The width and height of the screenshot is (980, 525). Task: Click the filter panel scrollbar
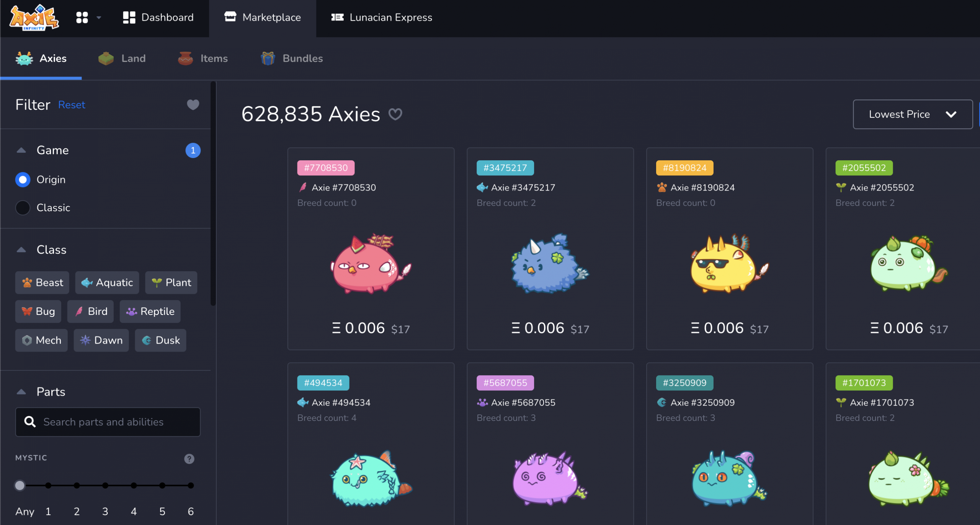point(213,193)
